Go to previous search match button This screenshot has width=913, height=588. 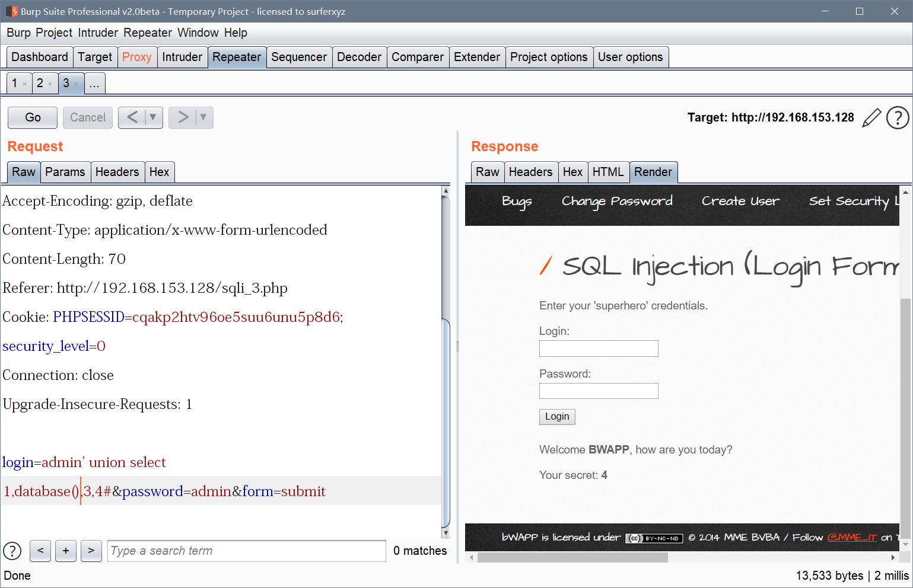click(40, 551)
